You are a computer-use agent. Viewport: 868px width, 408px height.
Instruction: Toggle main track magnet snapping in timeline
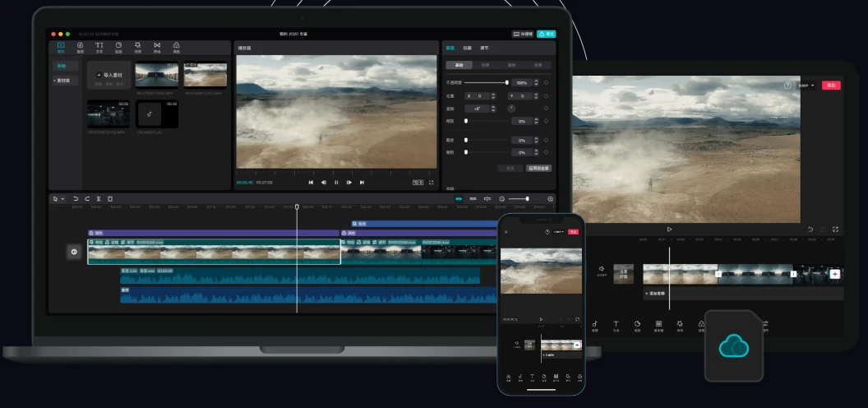pyautogui.click(x=459, y=199)
